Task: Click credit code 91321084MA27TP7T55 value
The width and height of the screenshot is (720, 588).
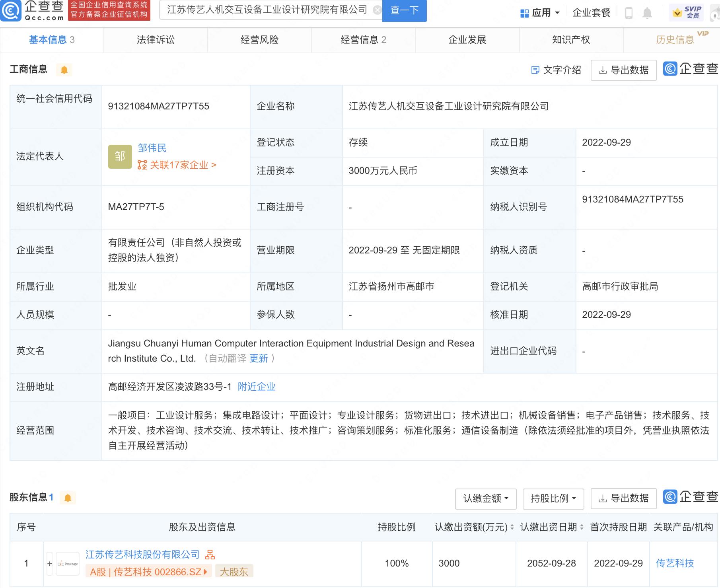Action: 158,106
